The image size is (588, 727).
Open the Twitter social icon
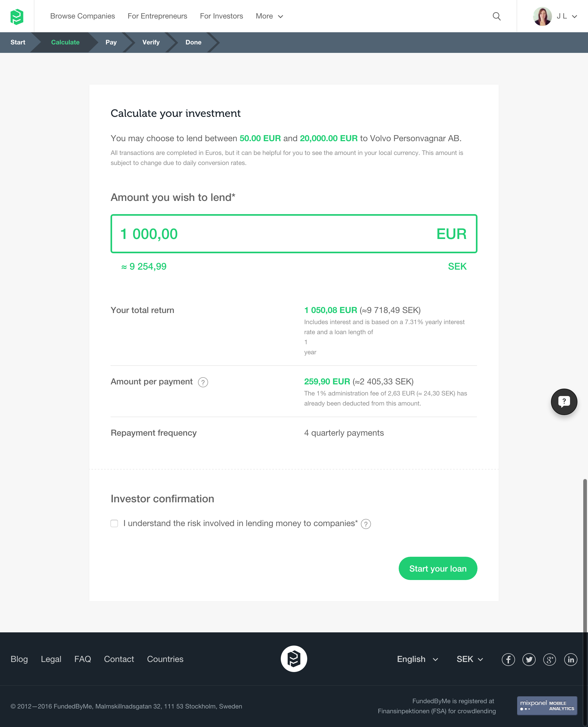[529, 659]
